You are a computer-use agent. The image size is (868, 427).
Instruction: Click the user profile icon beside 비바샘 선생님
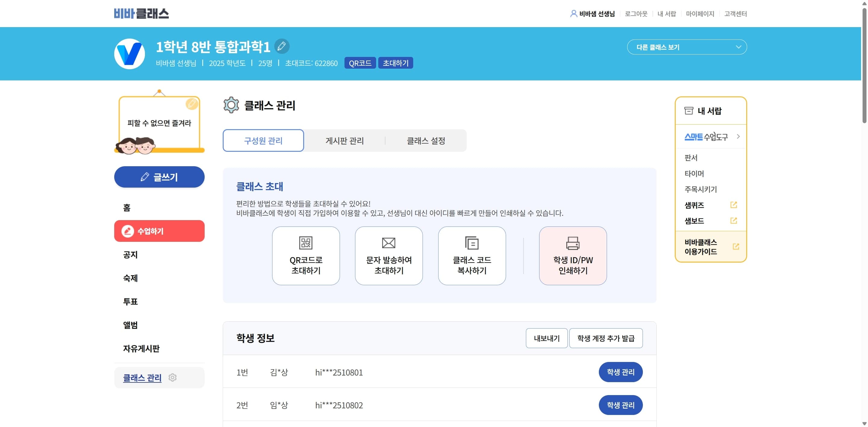coord(573,14)
